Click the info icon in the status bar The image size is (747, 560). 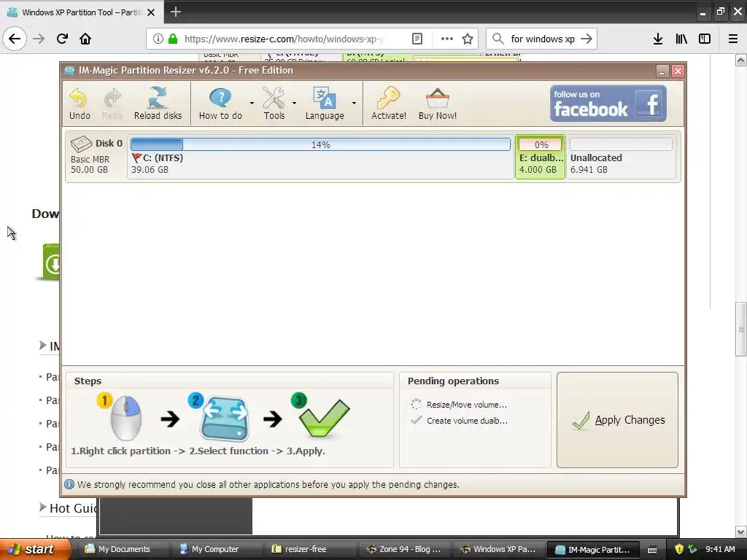[x=69, y=484]
